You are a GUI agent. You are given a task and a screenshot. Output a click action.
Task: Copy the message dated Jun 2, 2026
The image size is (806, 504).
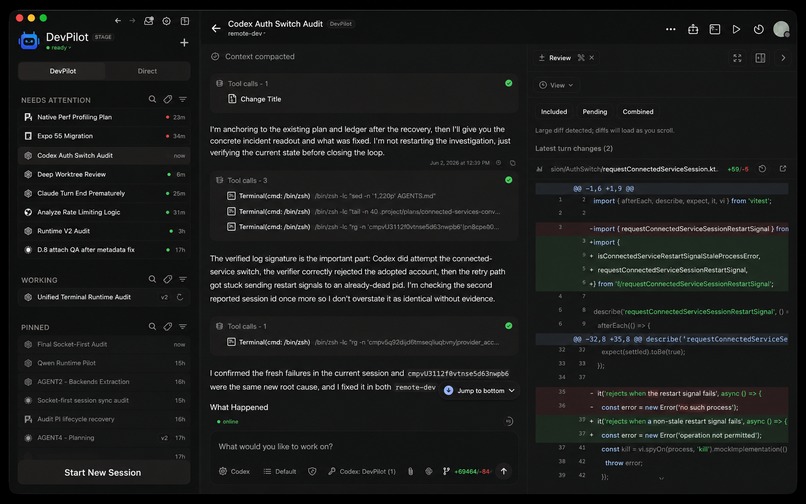pos(512,163)
